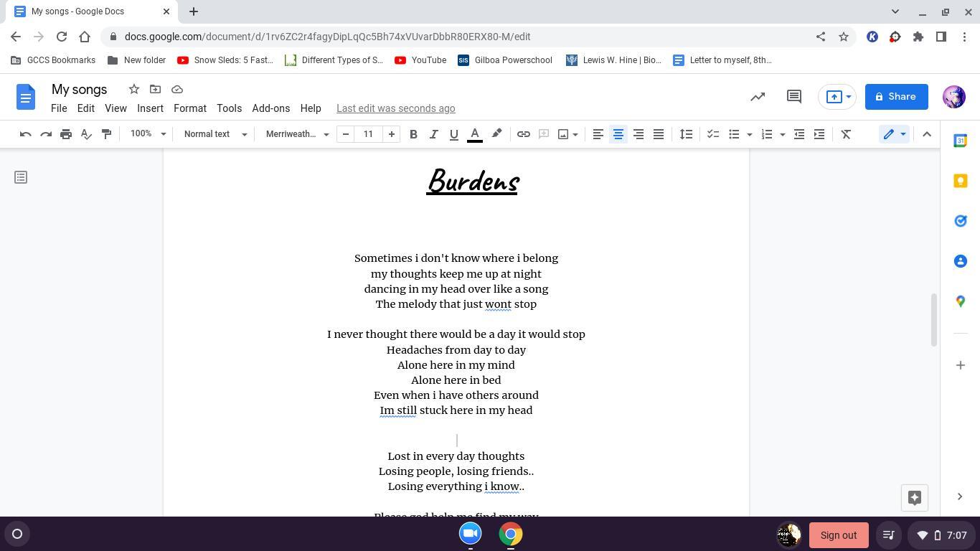Toggle the bulleted list
Image resolution: width=980 pixels, height=551 pixels.
pyautogui.click(x=734, y=134)
